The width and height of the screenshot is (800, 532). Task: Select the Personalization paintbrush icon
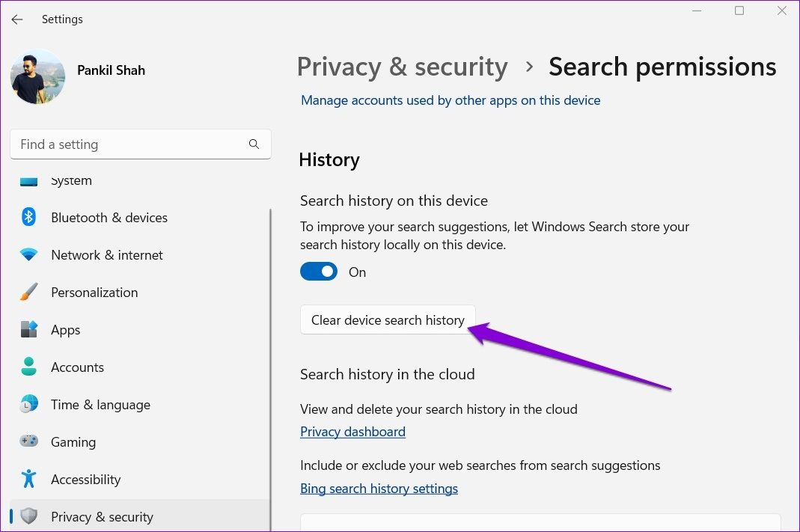(28, 293)
